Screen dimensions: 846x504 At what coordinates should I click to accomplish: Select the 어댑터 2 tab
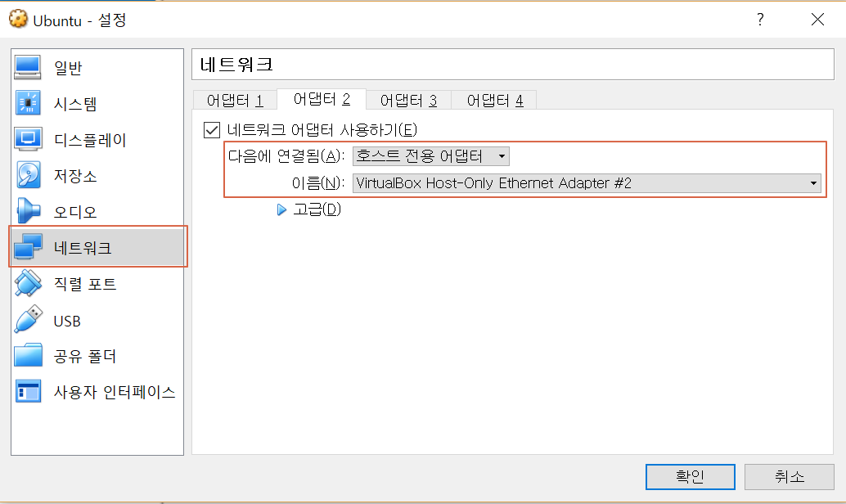[x=322, y=99]
